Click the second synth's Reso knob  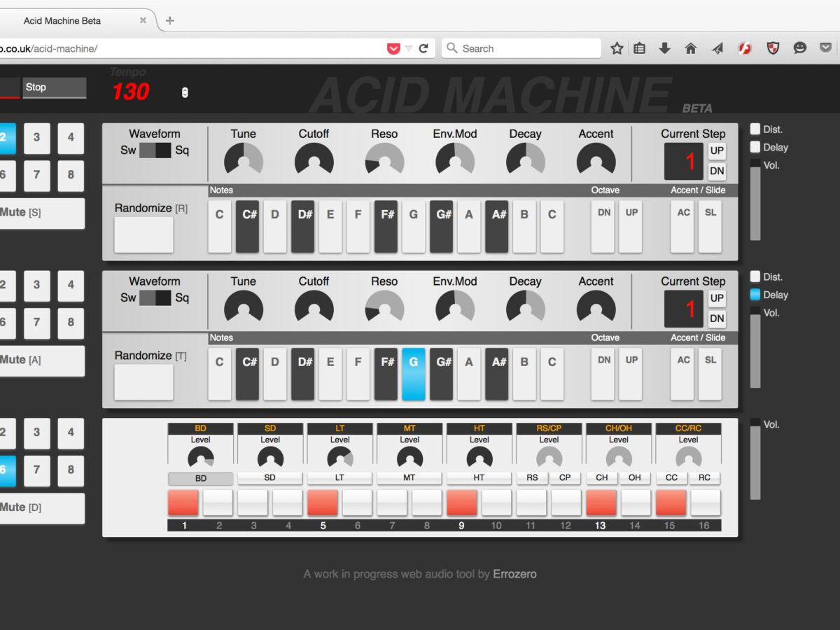(384, 307)
